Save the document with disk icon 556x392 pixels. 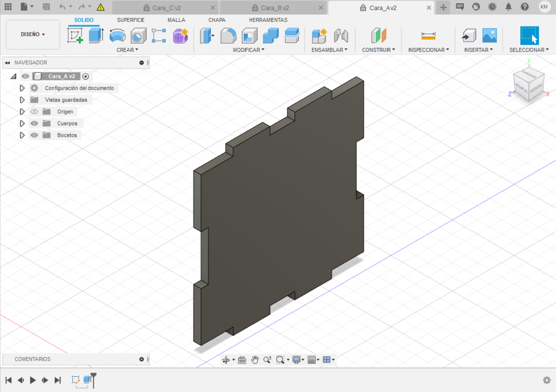[x=46, y=7]
